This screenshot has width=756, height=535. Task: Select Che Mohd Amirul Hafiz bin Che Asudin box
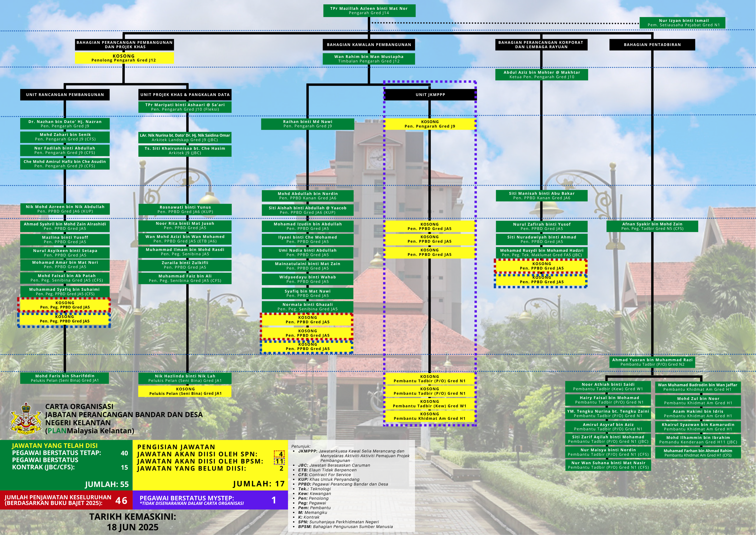(65, 164)
